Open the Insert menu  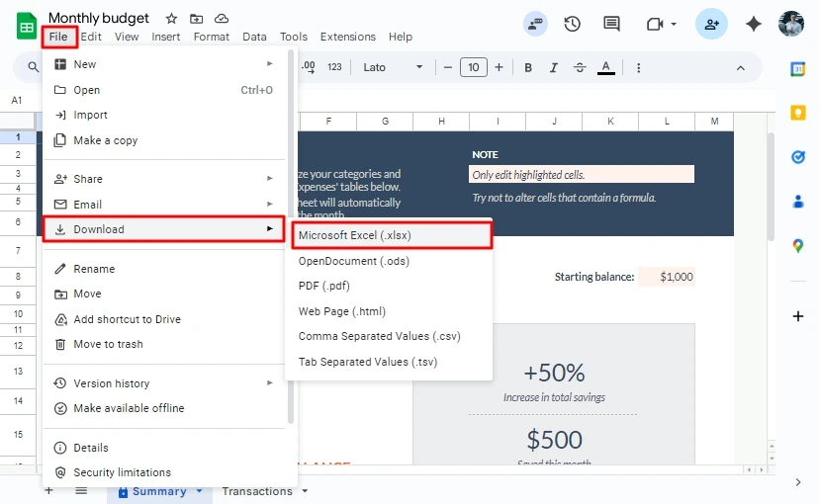pos(166,37)
